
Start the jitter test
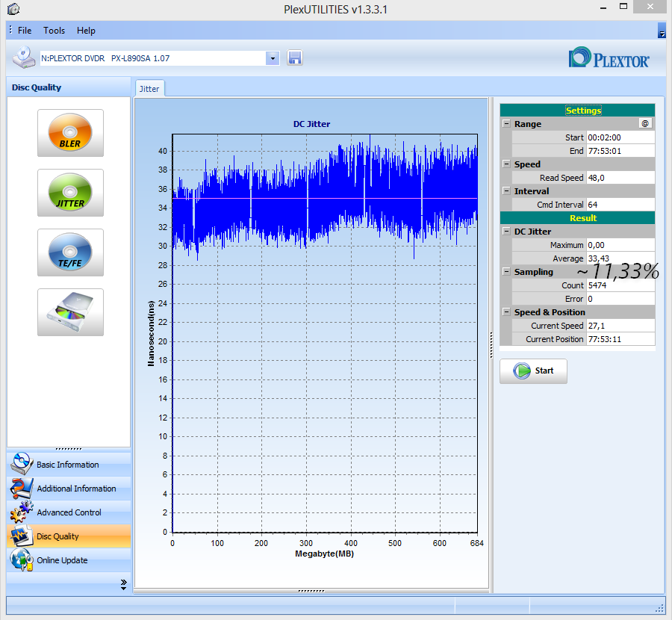(x=533, y=371)
